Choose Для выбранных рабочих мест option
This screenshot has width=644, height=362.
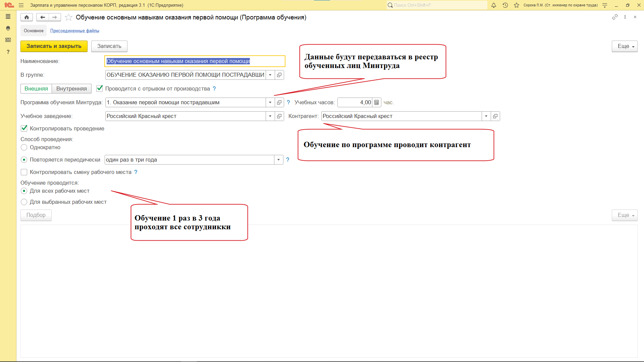click(24, 202)
